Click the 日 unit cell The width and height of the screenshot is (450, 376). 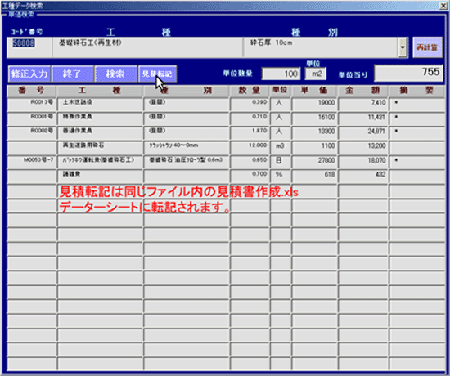(x=280, y=161)
